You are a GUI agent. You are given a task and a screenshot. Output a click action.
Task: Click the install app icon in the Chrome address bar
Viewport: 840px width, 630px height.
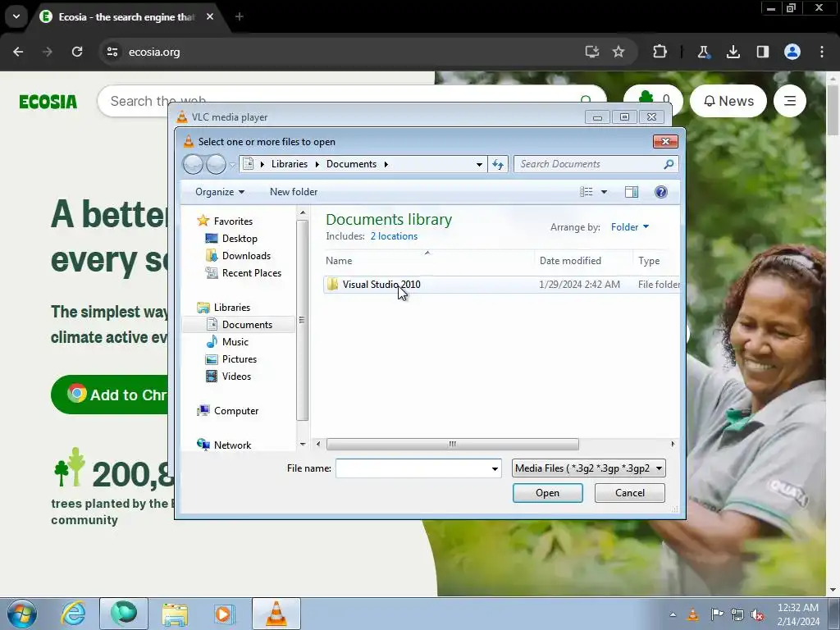click(591, 52)
